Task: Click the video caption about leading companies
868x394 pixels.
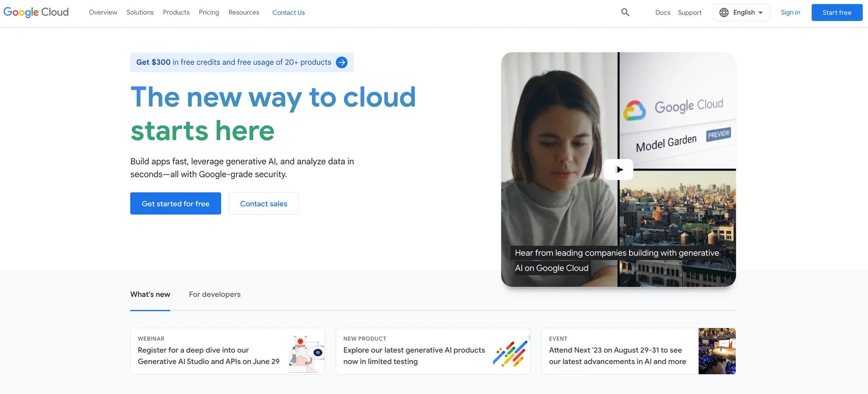Action: pos(617,261)
